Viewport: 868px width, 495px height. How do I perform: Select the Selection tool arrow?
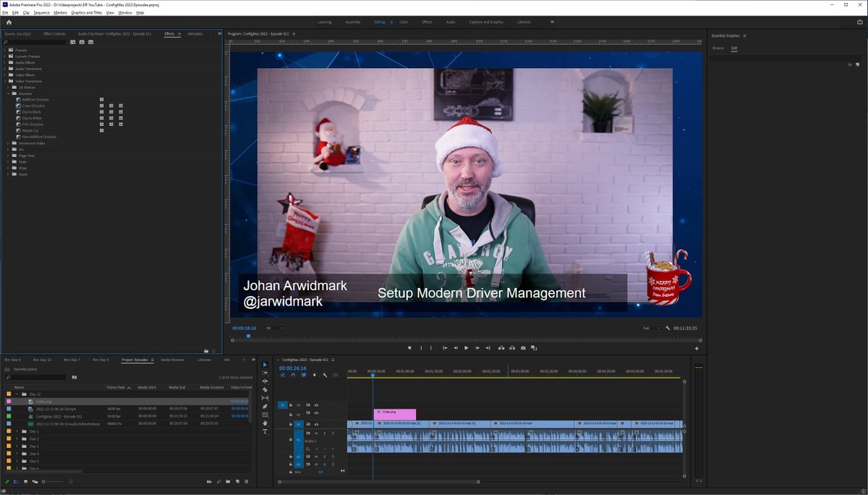265,365
